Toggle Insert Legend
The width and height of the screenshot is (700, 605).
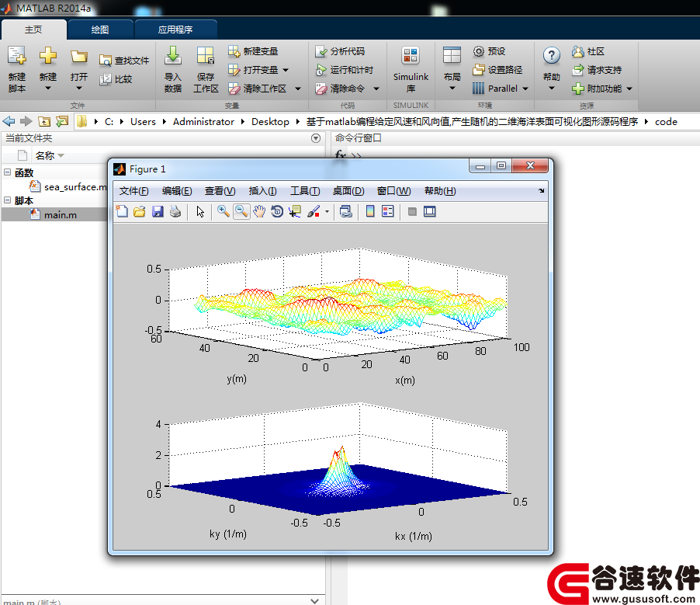click(388, 211)
